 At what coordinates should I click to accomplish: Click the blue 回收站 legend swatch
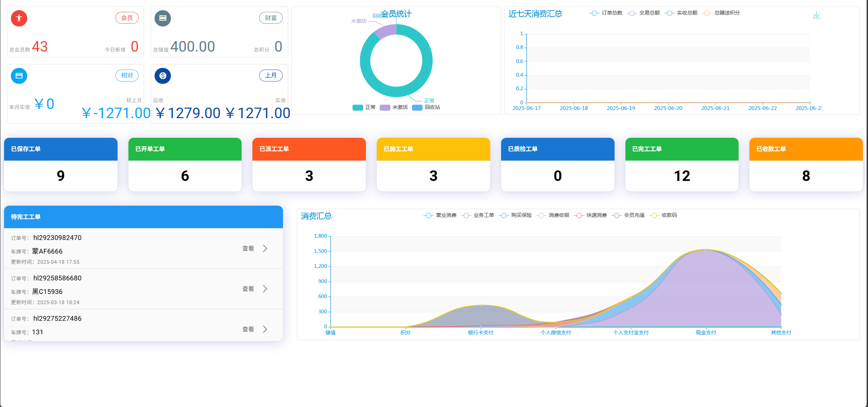[417, 108]
